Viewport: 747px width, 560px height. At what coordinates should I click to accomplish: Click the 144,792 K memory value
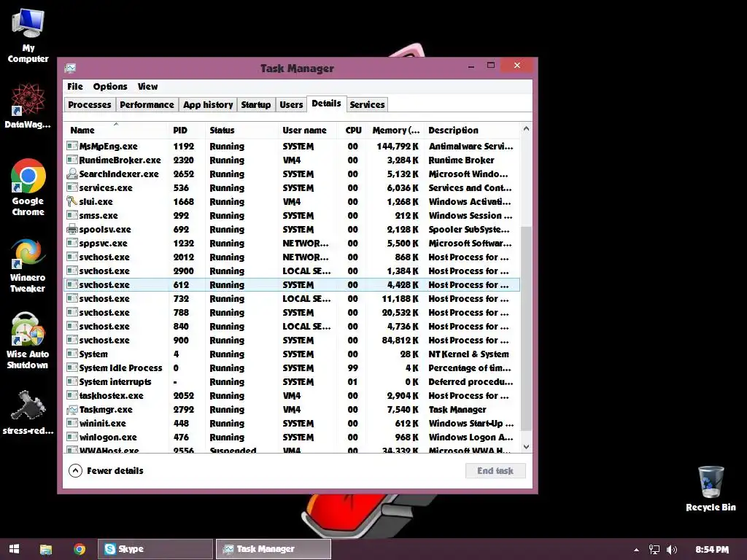pyautogui.click(x=398, y=146)
